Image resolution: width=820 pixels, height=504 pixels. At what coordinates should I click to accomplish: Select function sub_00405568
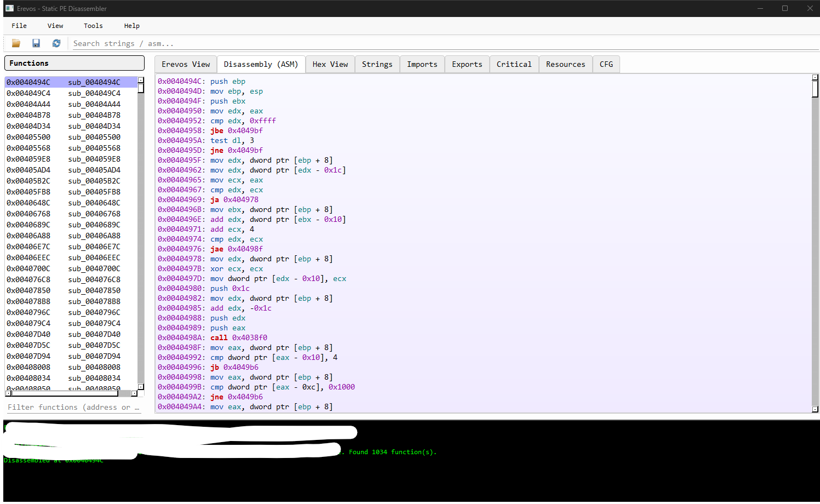pyautogui.click(x=71, y=148)
